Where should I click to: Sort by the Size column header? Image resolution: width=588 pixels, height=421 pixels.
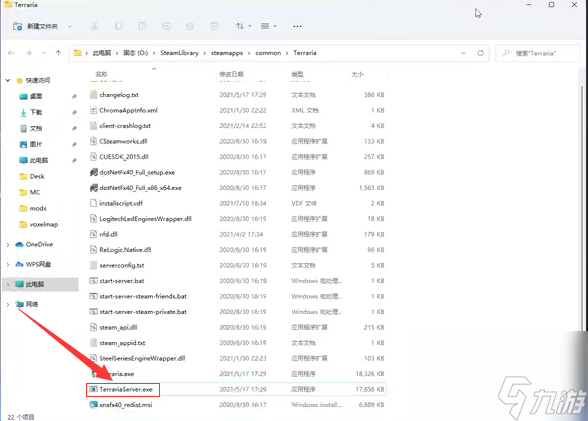[357, 74]
